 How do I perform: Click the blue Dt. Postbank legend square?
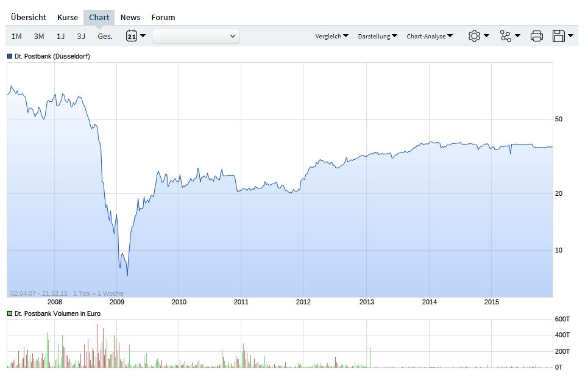10,56
